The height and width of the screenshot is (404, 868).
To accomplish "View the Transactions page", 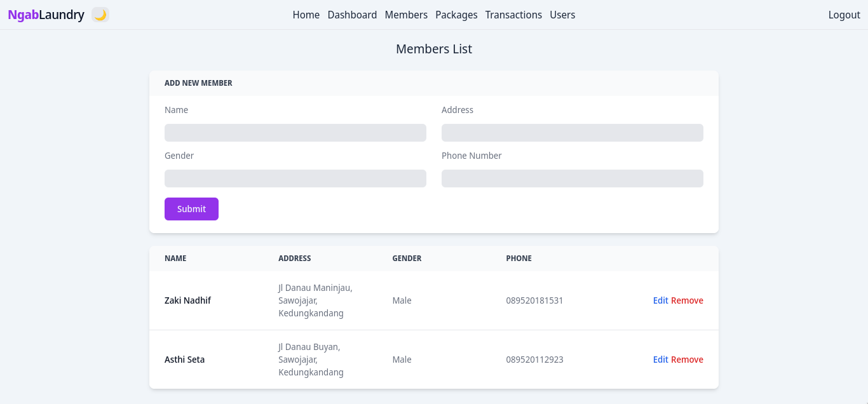I will coord(513,15).
